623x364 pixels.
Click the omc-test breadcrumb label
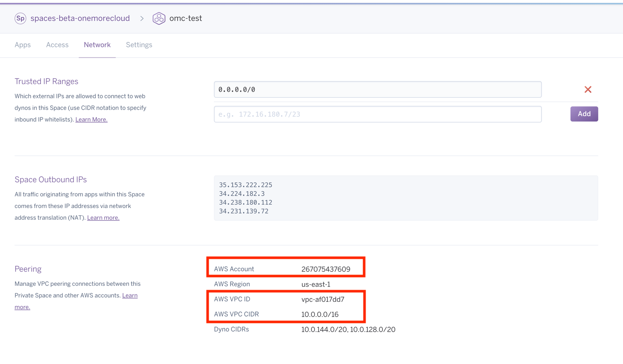pyautogui.click(x=186, y=18)
